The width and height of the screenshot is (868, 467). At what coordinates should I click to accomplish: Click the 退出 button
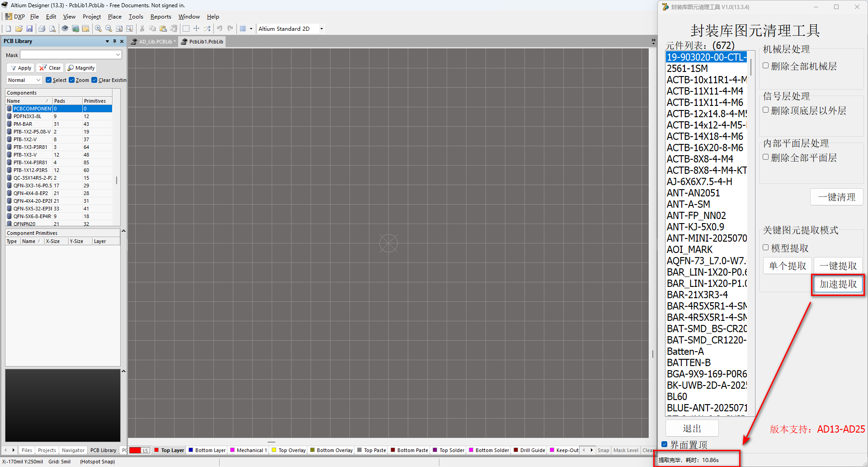(x=692, y=428)
